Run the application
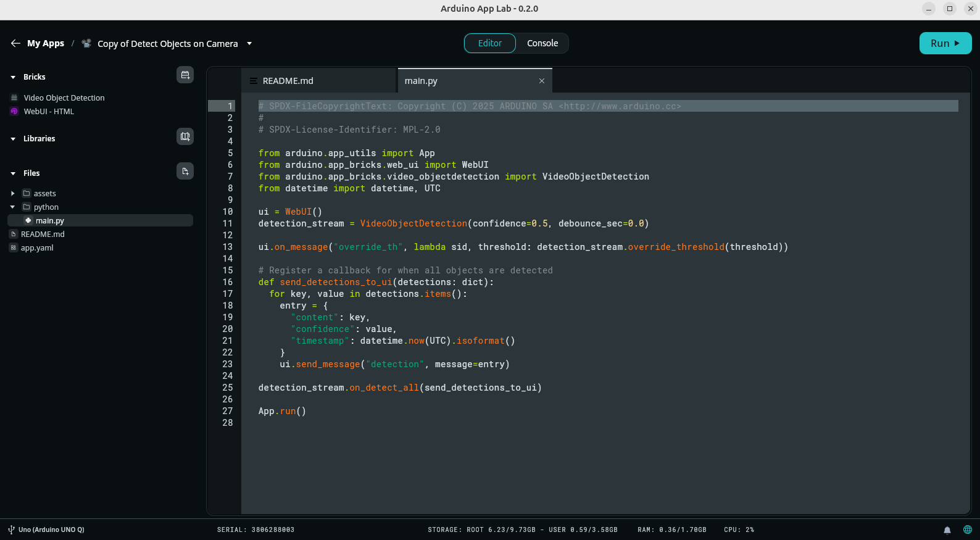Screen dimensions: 980x540 click(945, 43)
